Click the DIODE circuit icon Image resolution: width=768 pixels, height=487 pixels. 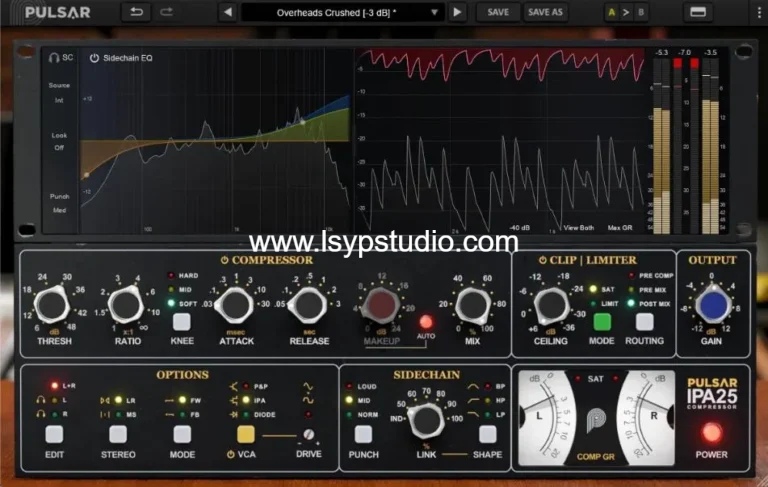coord(234,415)
